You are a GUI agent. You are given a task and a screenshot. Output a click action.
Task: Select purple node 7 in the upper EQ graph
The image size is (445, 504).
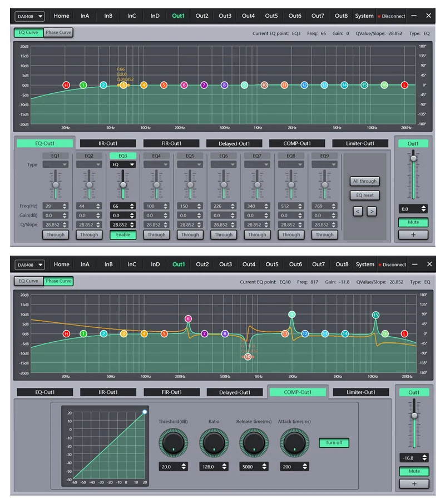tap(204, 85)
